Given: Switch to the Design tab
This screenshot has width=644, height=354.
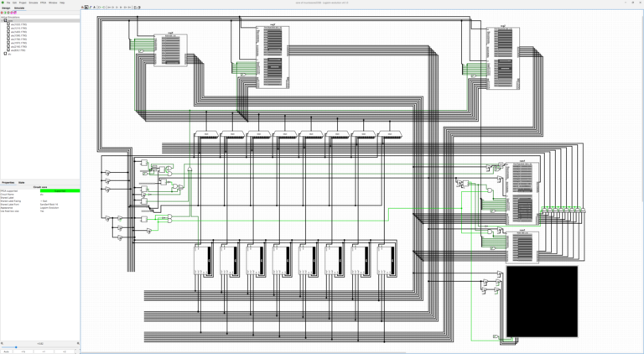Looking at the screenshot, I should (6, 8).
